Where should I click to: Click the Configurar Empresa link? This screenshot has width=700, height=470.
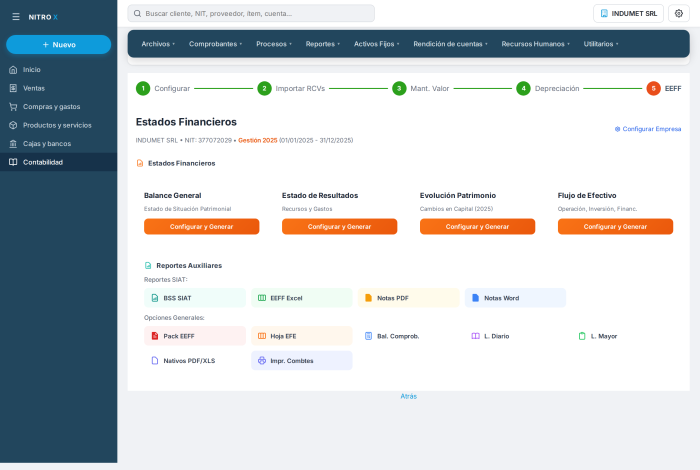(x=648, y=129)
